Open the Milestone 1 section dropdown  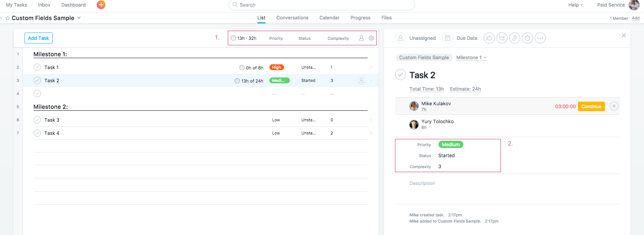(471, 57)
